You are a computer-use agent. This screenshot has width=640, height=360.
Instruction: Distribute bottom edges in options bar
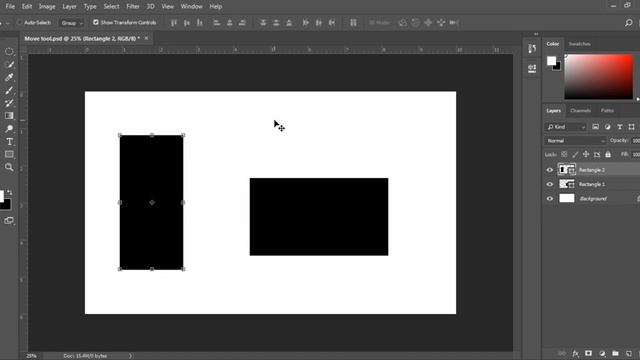289,23
